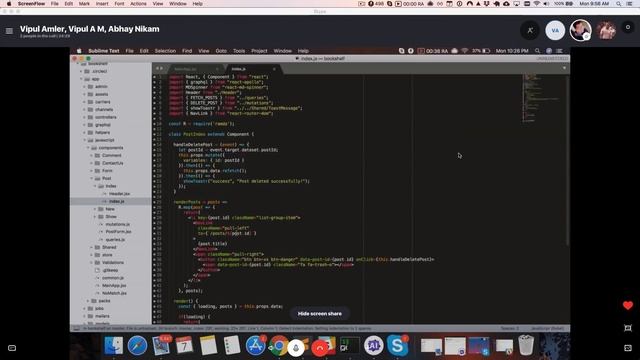Open Header.jsx in sidebar

[119, 194]
